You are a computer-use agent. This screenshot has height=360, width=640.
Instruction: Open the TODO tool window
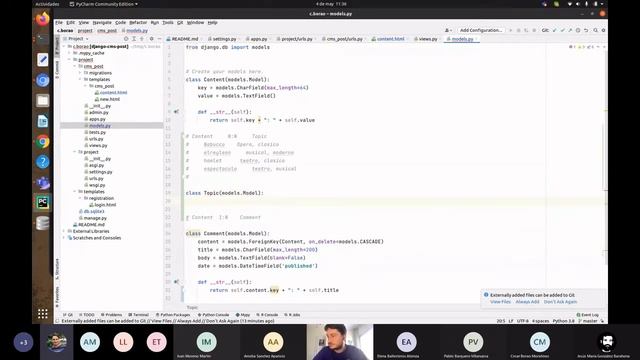pyautogui.click(x=87, y=315)
